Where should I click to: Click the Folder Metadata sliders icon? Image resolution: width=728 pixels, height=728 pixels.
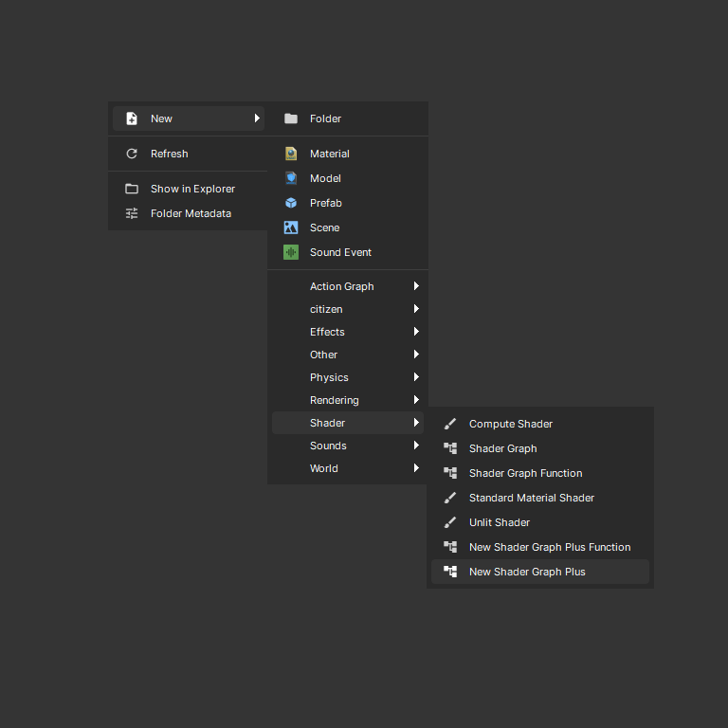tap(132, 213)
